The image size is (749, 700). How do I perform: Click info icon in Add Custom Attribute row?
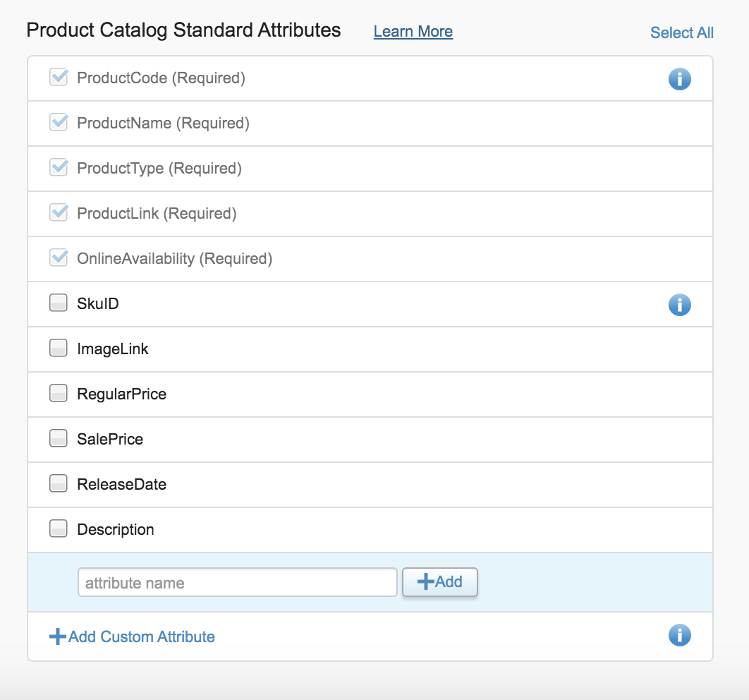(679, 635)
